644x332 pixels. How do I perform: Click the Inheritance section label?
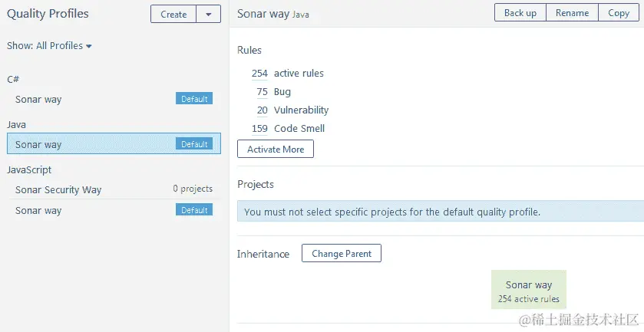pyautogui.click(x=263, y=254)
